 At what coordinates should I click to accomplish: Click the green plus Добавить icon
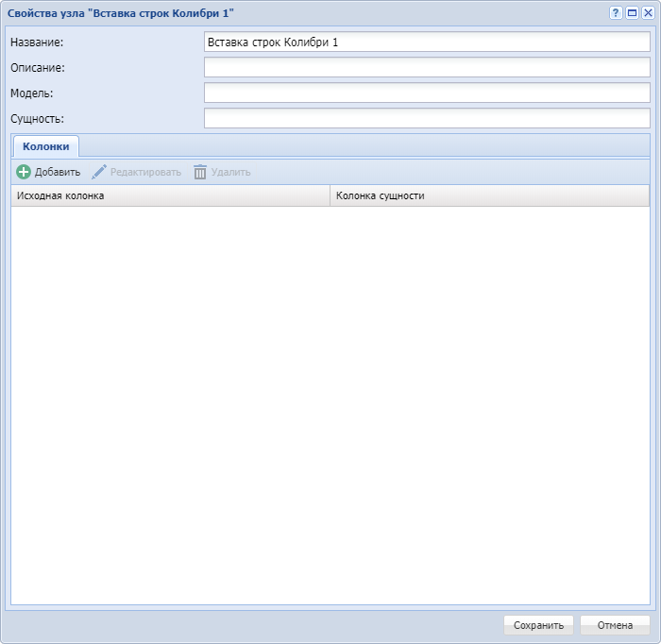[24, 172]
